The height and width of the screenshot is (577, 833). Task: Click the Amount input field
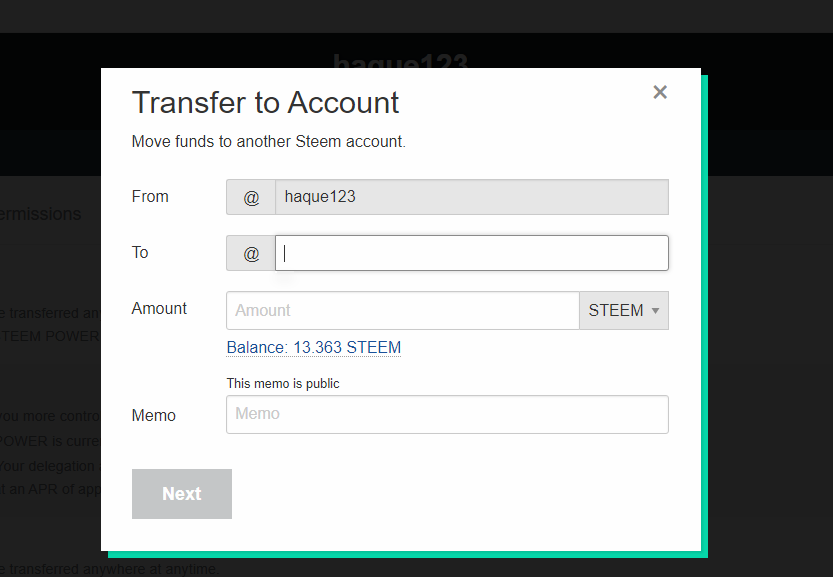coord(403,310)
